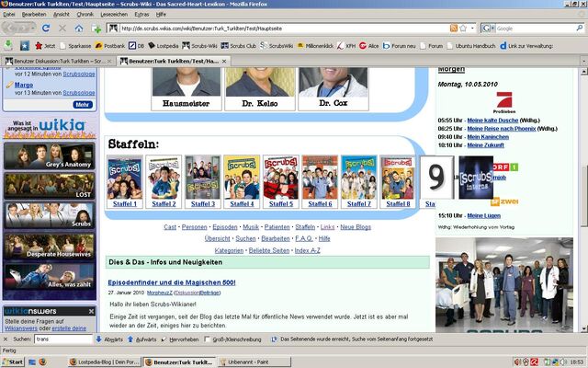Open the MorpheuzZ user link
The image size is (588, 368).
click(x=160, y=293)
